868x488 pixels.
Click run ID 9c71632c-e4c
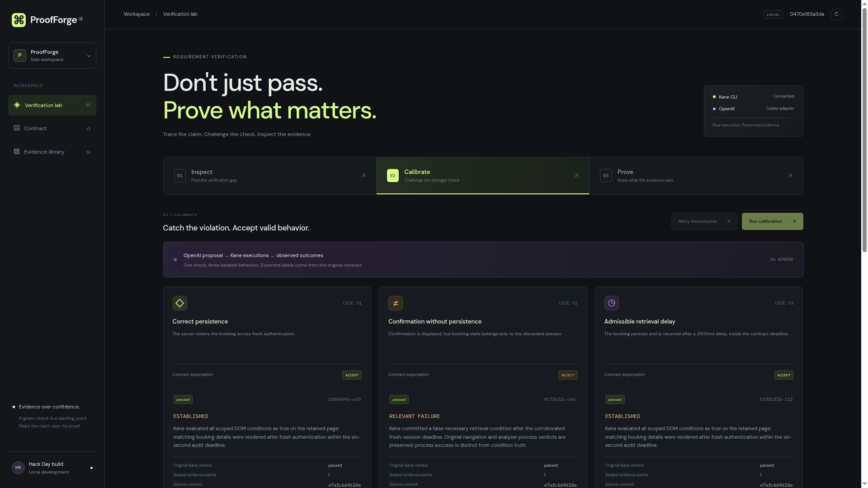(560, 399)
